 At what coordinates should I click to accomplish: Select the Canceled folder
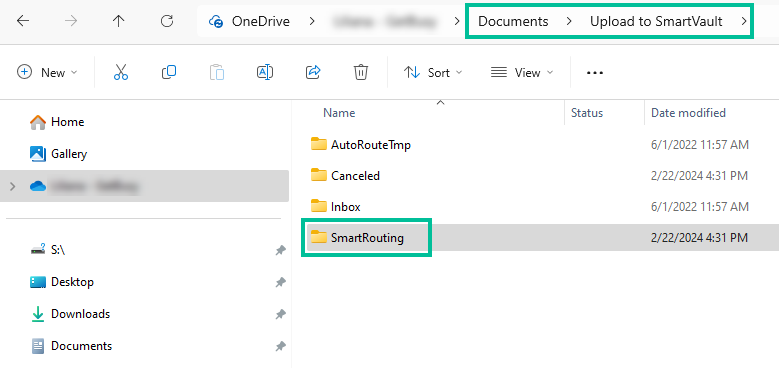click(355, 175)
